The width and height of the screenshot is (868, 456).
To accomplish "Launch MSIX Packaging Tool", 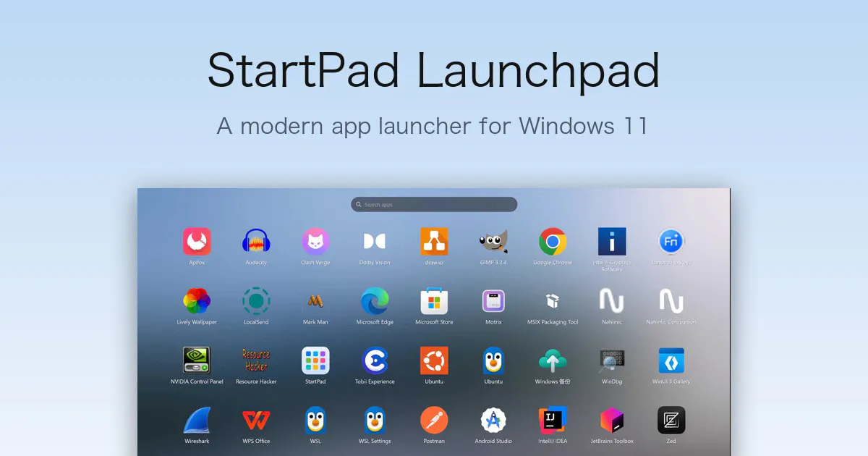I will [x=553, y=300].
